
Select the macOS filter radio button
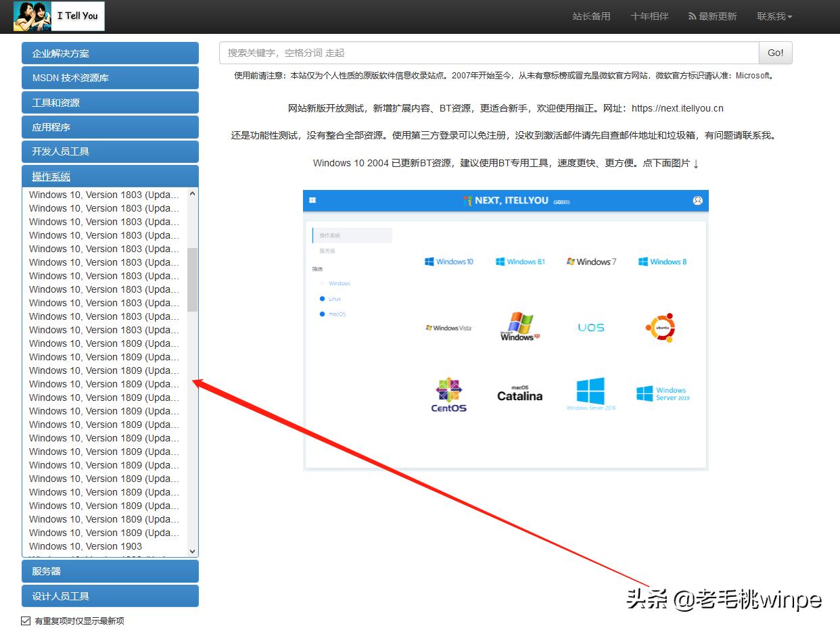323,314
